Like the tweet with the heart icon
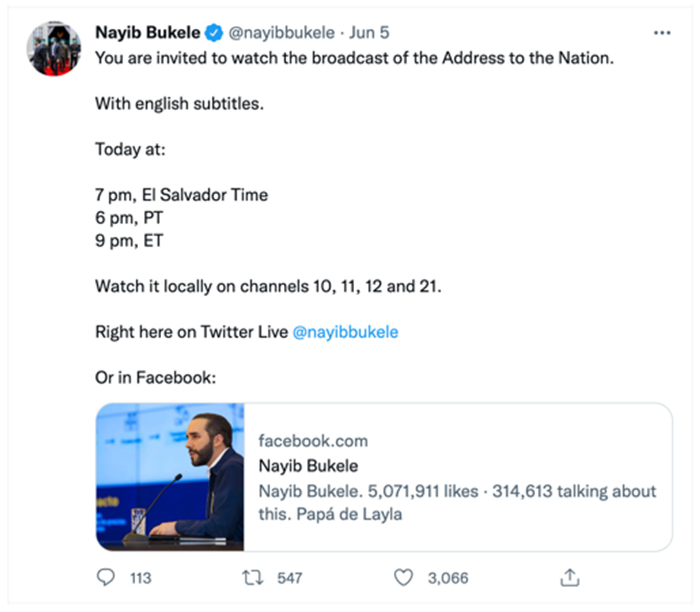This screenshot has height=612, width=700. 404,578
